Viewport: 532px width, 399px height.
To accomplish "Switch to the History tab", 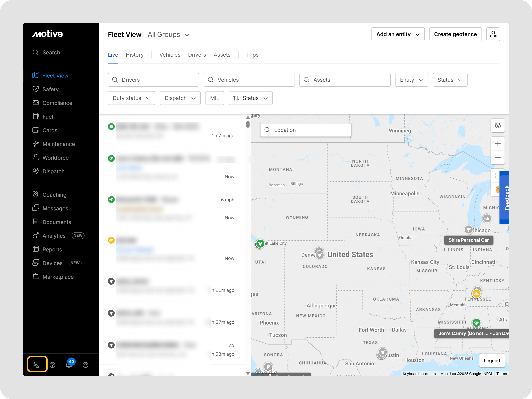I will point(135,55).
